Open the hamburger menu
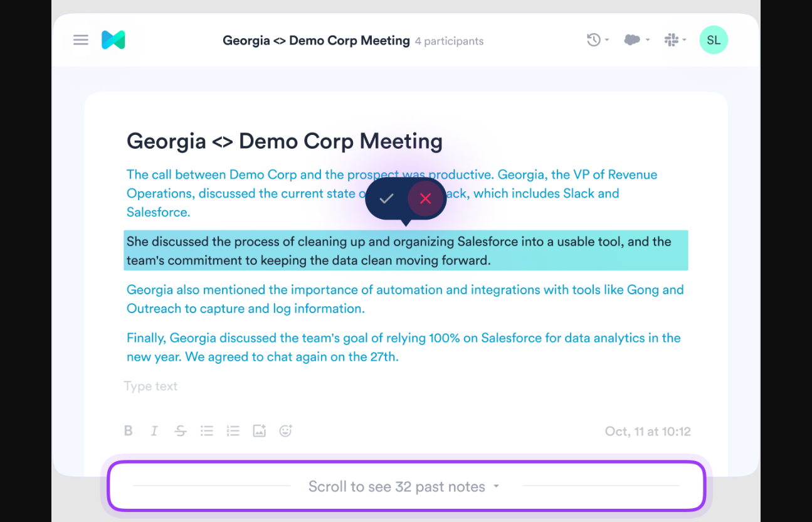812x522 pixels. [x=81, y=40]
